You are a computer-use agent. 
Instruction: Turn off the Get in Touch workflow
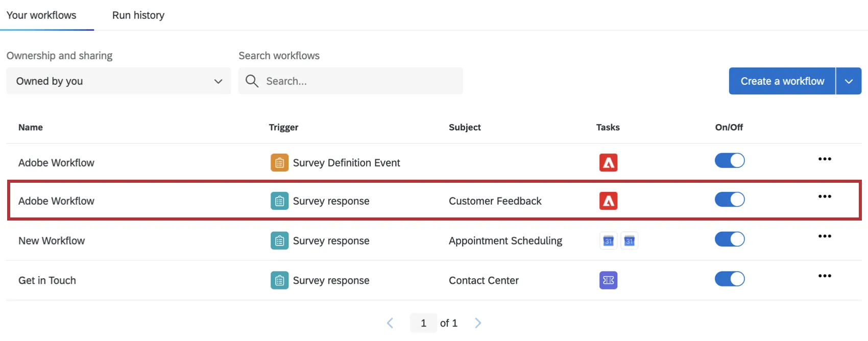[x=730, y=279]
